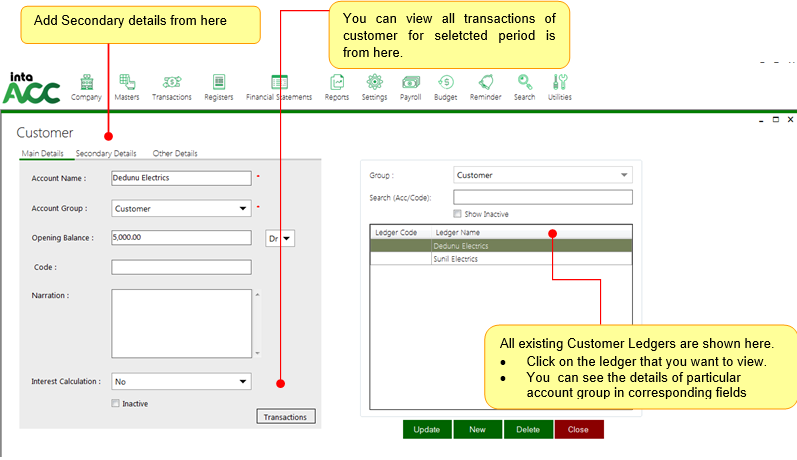Open the Payroll icon

(x=410, y=83)
